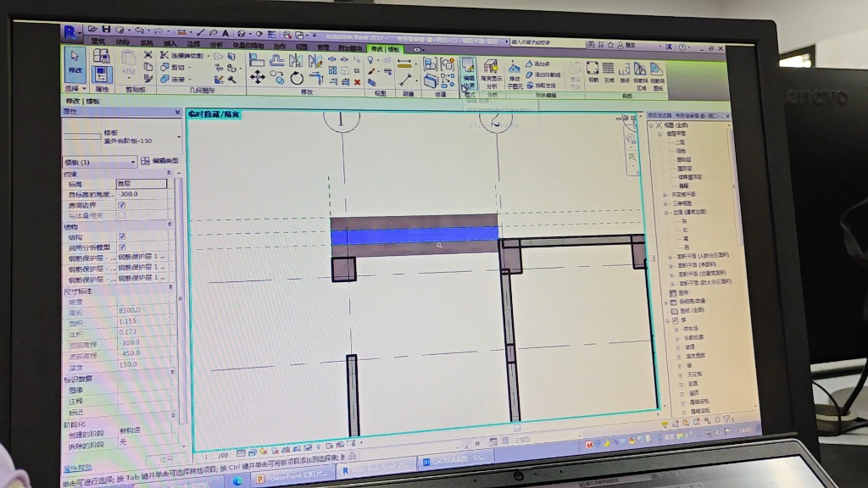Click the Highlight Analytical display icon
This screenshot has width=868, height=488.
(x=491, y=74)
